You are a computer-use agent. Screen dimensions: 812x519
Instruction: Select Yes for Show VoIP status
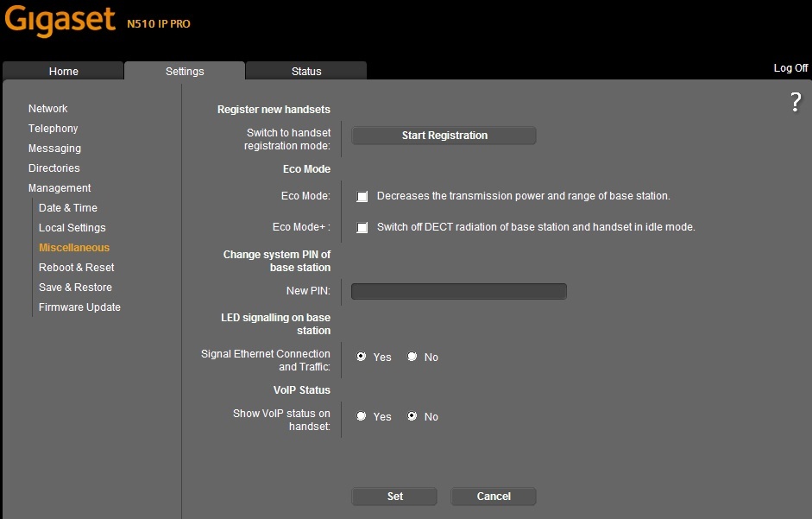pos(361,416)
